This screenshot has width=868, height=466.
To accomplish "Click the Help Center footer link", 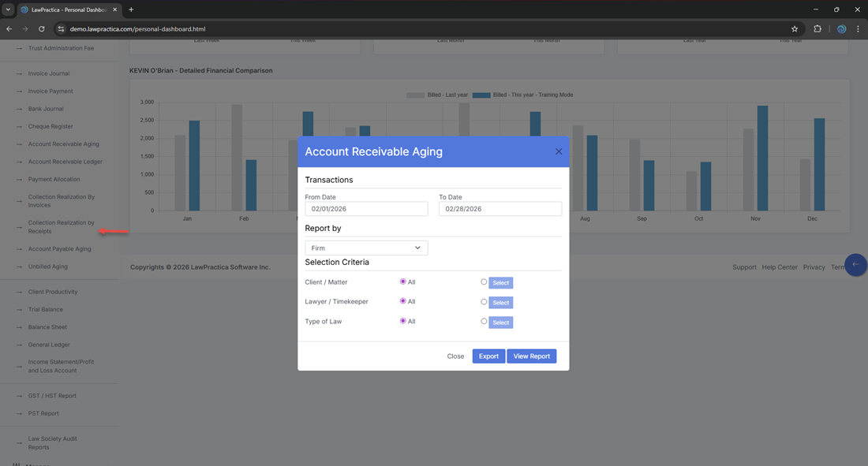I will [780, 267].
